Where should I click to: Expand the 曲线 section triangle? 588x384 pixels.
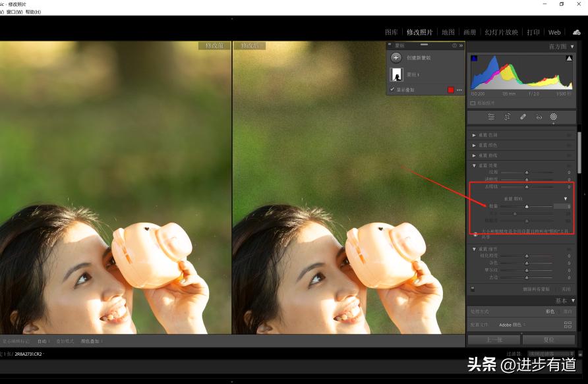point(474,155)
